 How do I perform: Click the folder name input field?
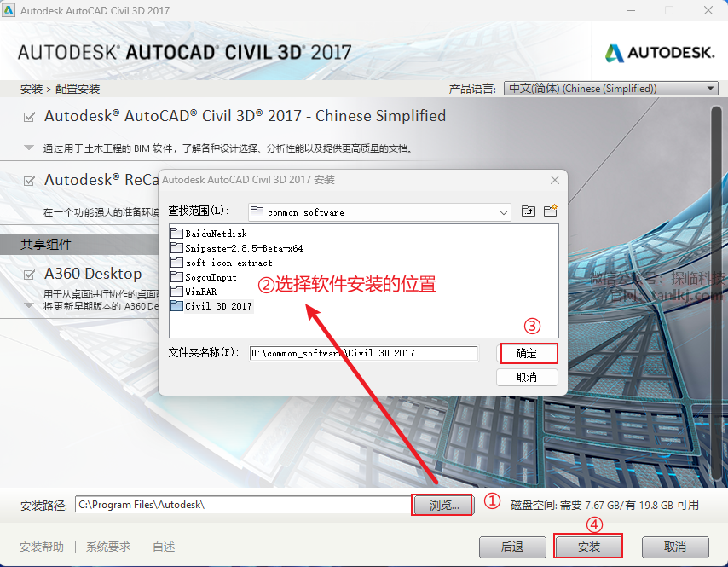click(364, 353)
